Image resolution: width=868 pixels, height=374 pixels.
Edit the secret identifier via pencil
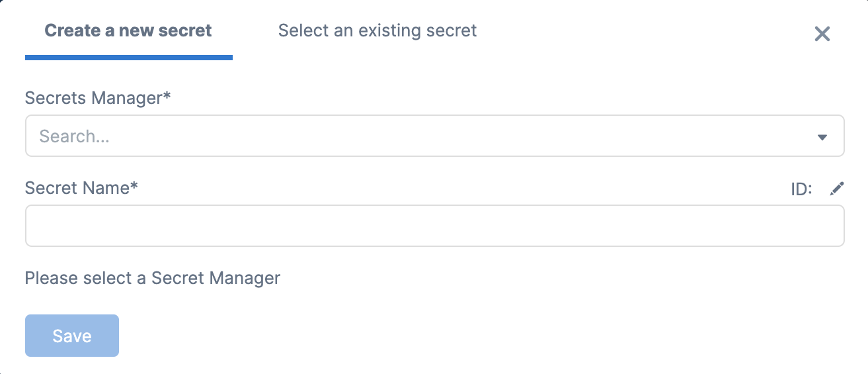point(837,189)
